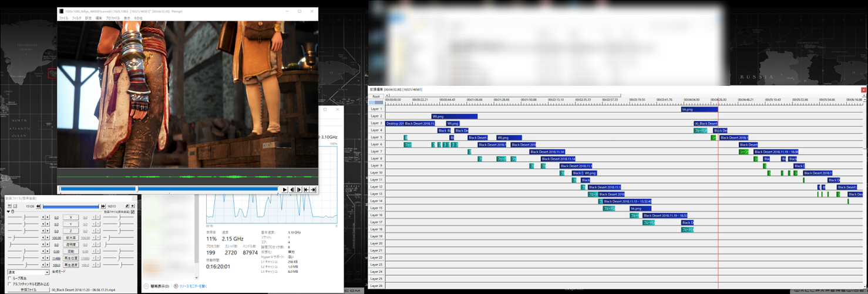Click the left 拡大率 slider
Screen dimensions: 868x294
(x=23, y=238)
